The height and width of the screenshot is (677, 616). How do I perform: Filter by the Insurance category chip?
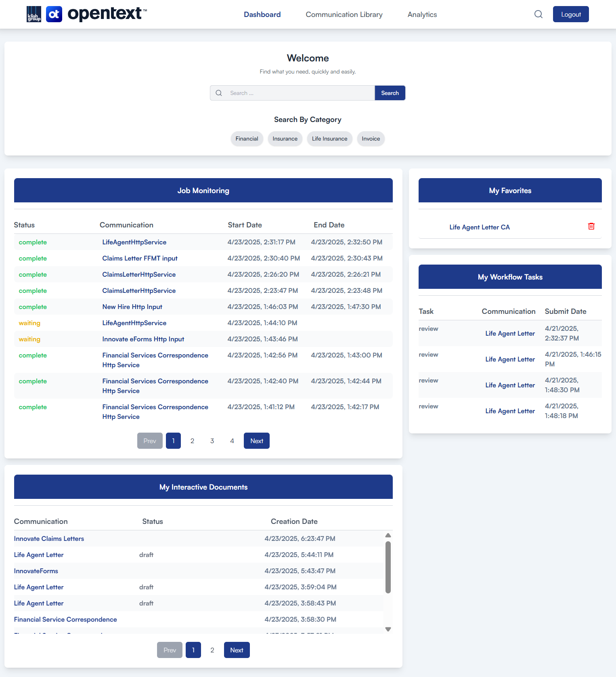285,139
